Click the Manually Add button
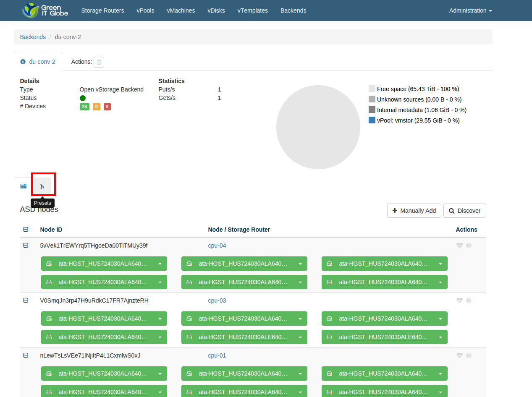 [414, 211]
